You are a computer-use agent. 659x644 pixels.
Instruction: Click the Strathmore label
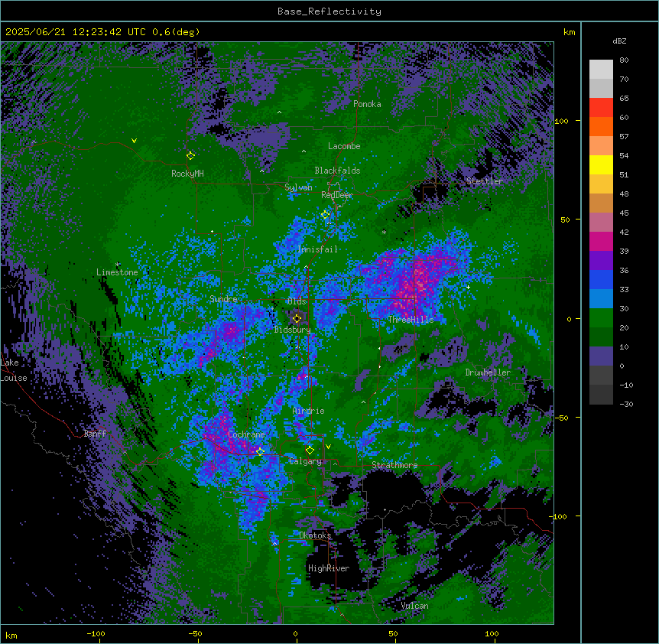[394, 465]
